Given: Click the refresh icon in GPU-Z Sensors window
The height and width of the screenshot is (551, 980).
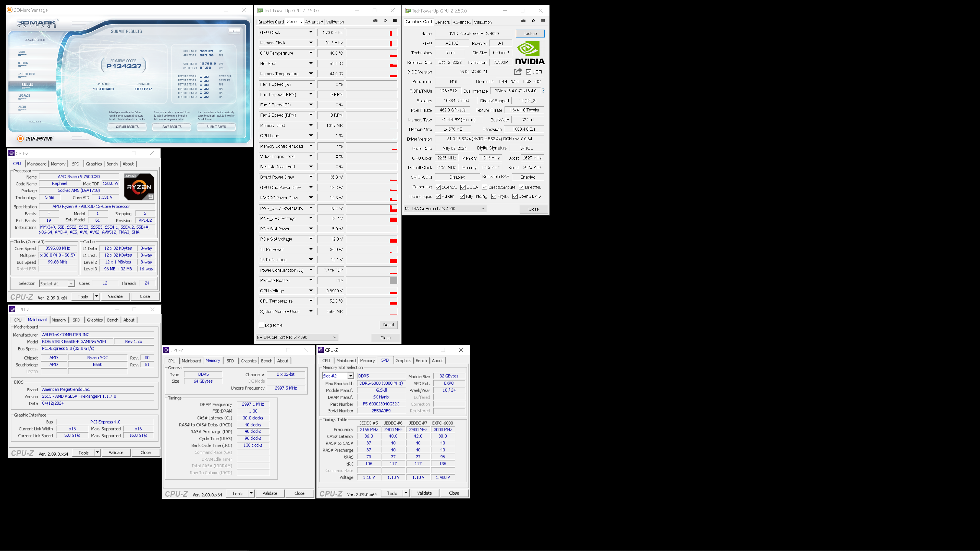Looking at the screenshot, I should point(385,21).
